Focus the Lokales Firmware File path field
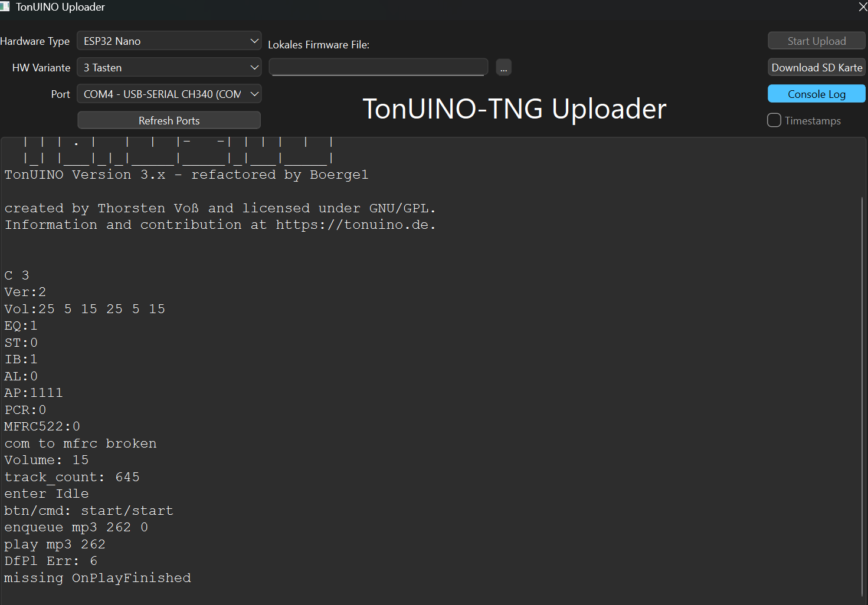Viewport: 868px width, 605px height. click(x=378, y=67)
